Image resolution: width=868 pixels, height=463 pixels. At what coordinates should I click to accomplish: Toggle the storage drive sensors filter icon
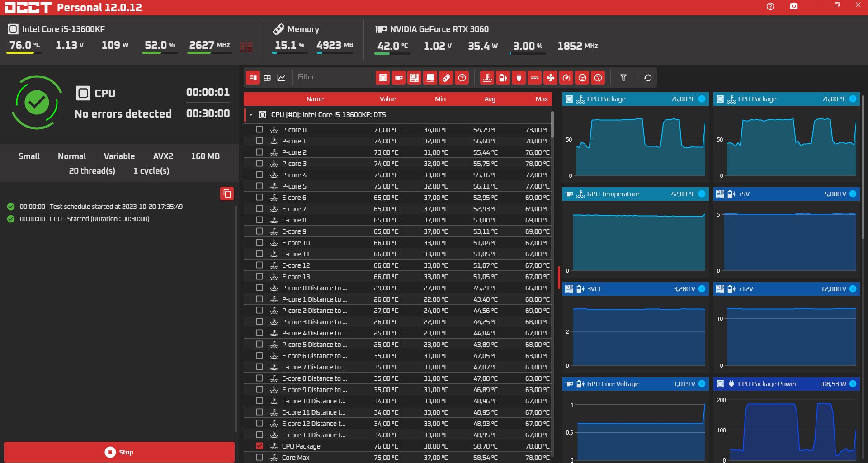(430, 78)
